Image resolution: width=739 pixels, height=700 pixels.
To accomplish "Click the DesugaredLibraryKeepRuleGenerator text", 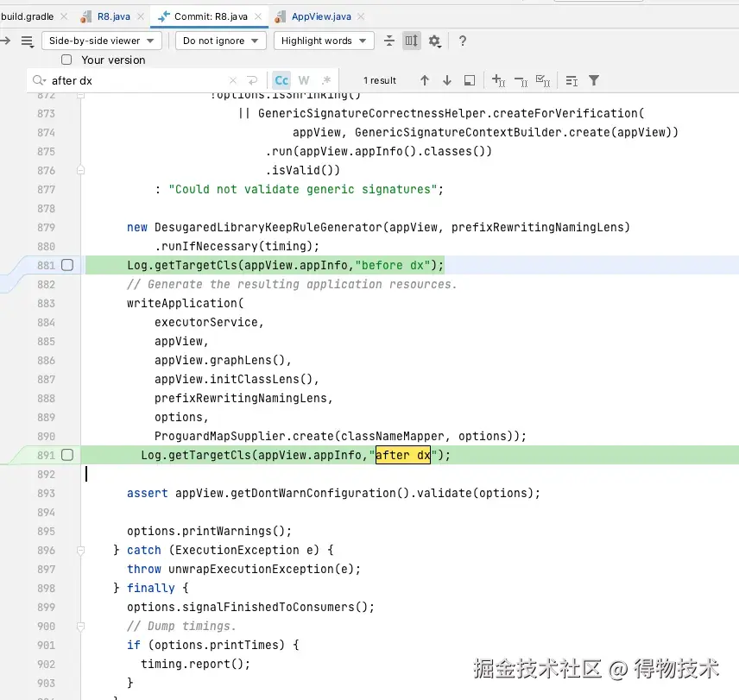I will 268,228.
